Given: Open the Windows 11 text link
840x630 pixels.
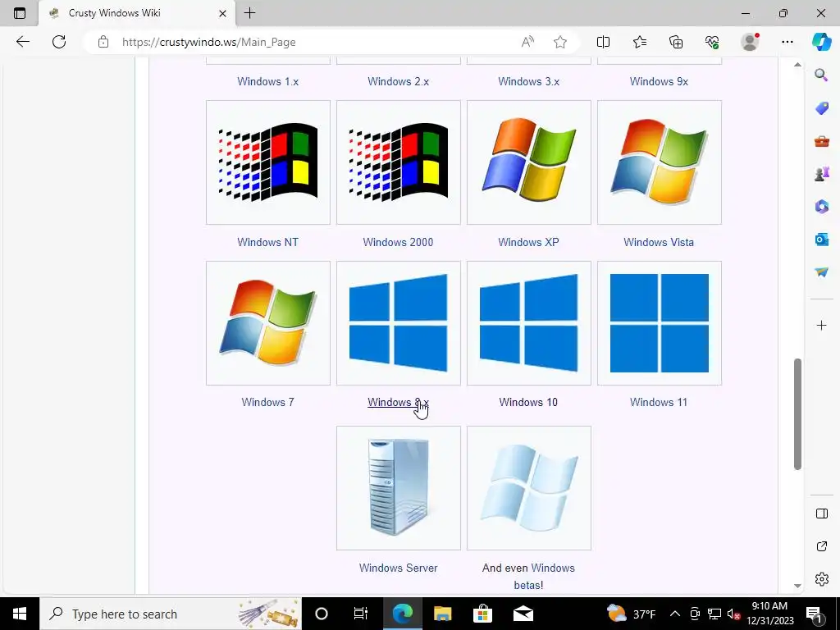Looking at the screenshot, I should (x=659, y=402).
